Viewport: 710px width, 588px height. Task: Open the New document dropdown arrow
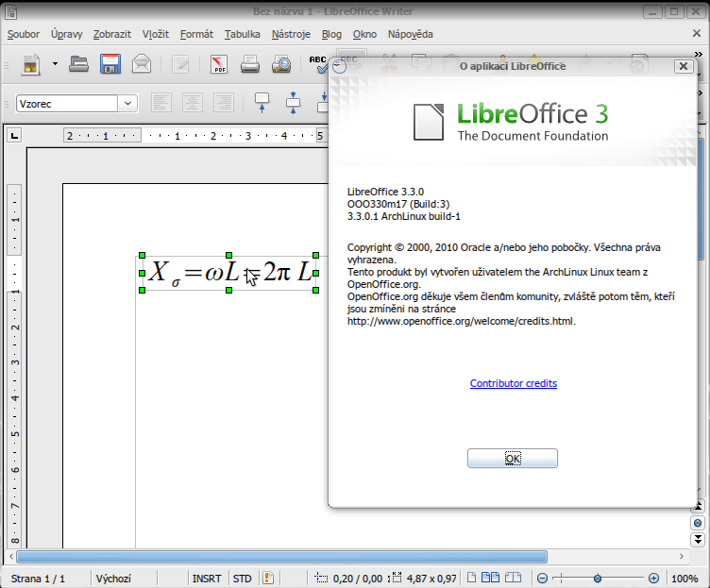tap(55, 64)
